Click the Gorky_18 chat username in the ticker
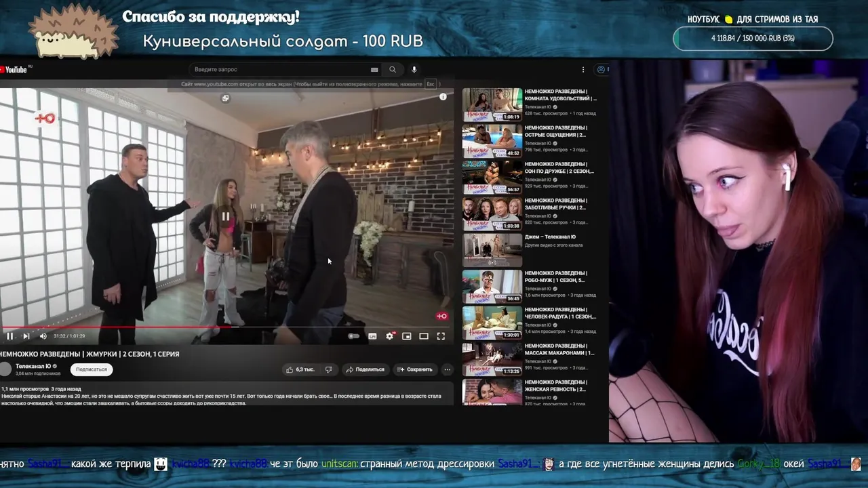 (759, 464)
